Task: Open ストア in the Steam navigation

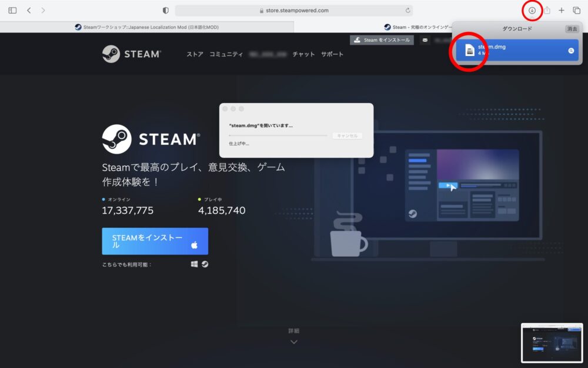Action: click(195, 54)
